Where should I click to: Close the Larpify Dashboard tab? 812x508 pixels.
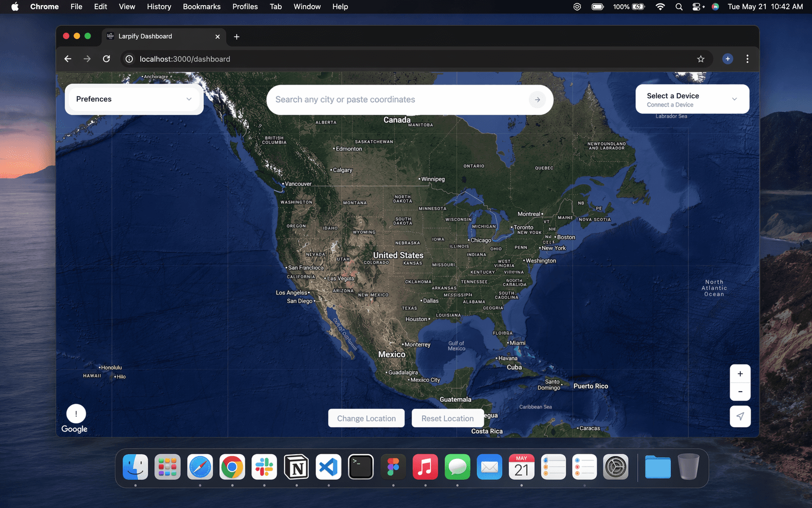pos(218,36)
